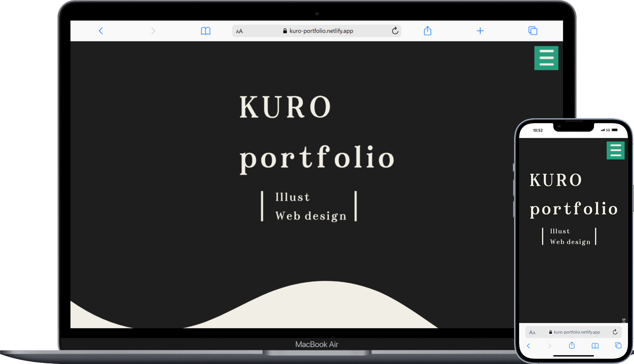
Task: Reload the page on phone browser
Action: pyautogui.click(x=615, y=332)
